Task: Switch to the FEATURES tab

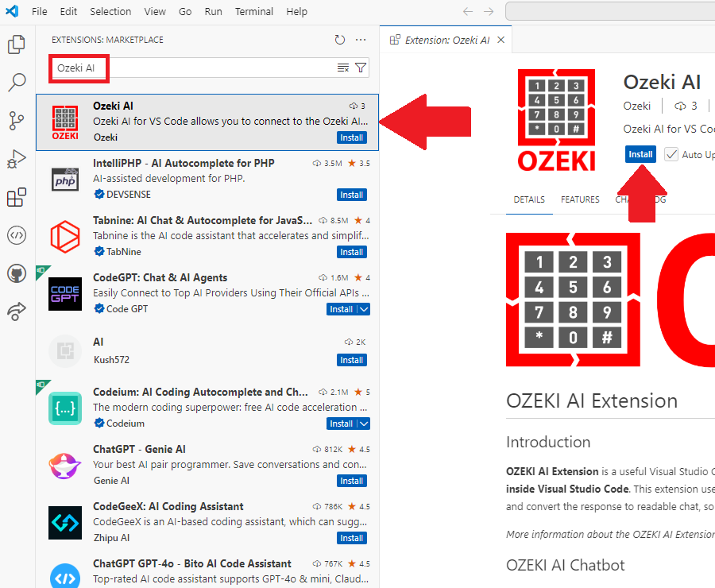Action: tap(580, 199)
